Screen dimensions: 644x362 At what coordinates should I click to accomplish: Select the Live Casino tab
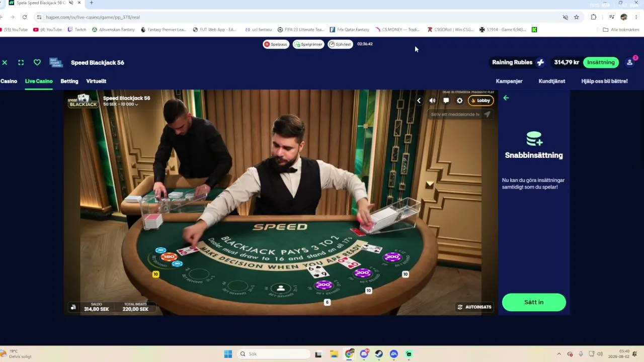tap(39, 81)
